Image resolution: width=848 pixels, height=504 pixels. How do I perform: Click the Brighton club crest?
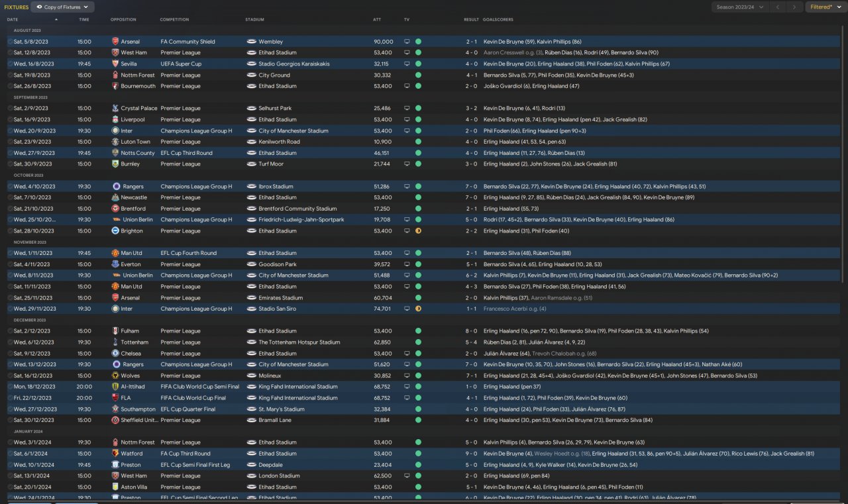(x=116, y=231)
